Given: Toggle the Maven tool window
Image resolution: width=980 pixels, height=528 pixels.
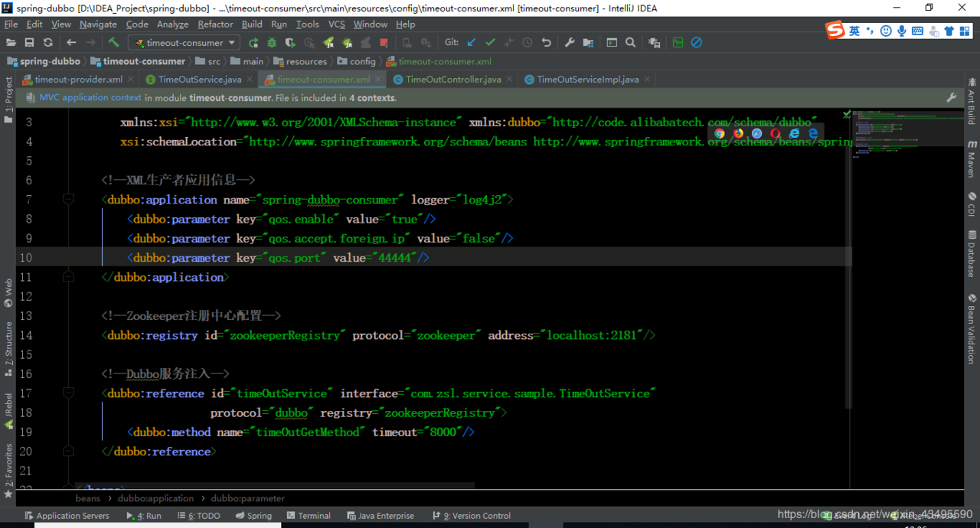Looking at the screenshot, I should click(x=972, y=159).
